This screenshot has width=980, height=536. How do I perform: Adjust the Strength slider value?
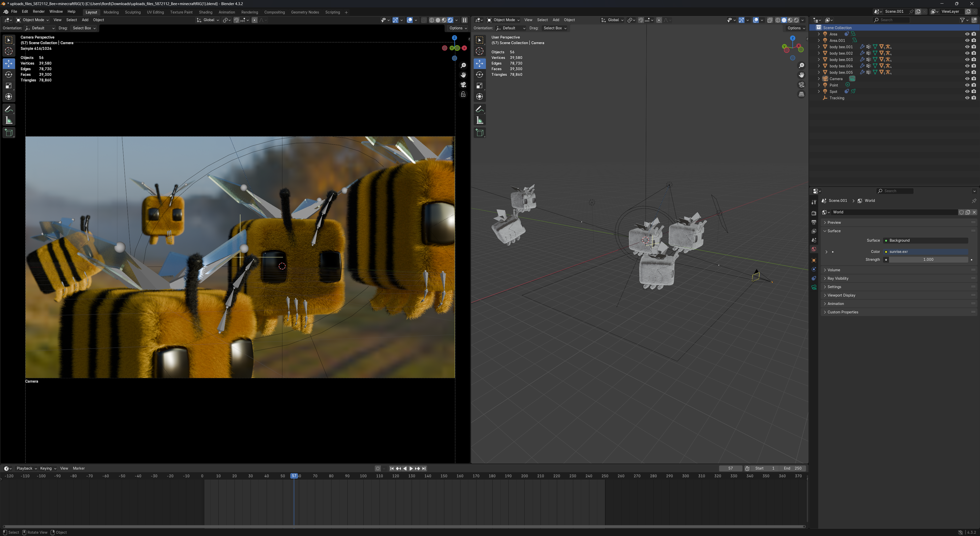[x=928, y=260]
